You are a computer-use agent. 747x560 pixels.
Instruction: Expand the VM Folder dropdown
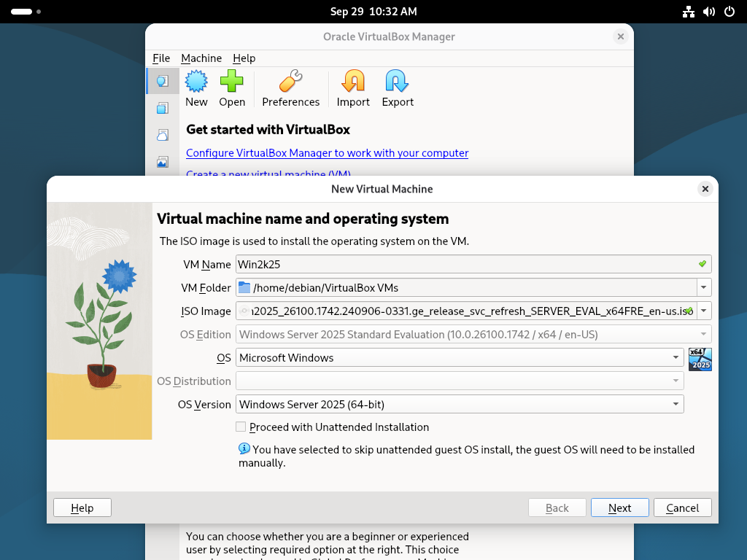[704, 287]
